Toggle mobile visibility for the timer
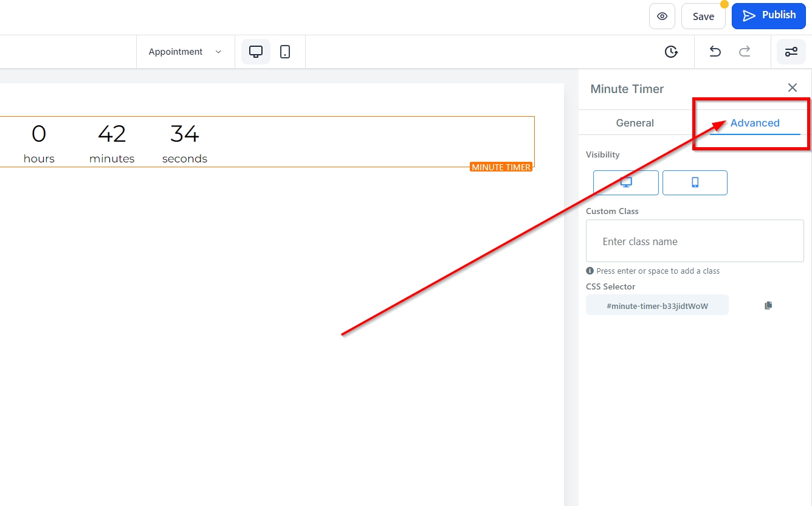 [695, 182]
